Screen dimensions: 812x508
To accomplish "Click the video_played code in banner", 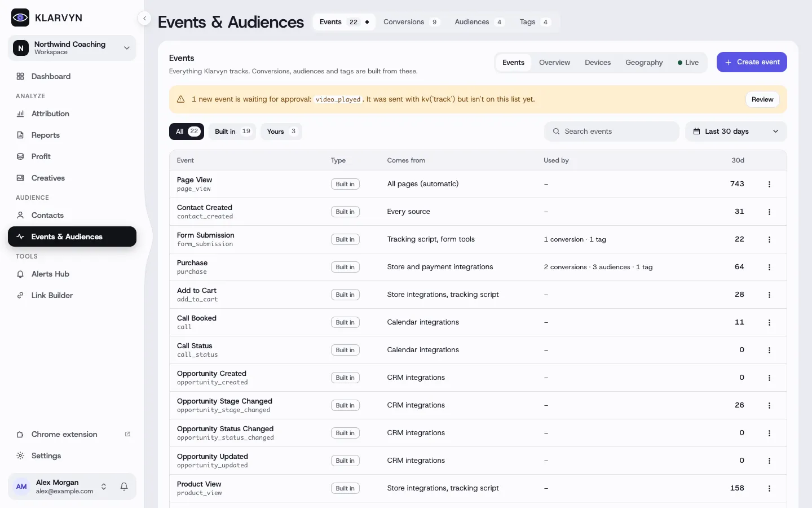I will point(338,99).
